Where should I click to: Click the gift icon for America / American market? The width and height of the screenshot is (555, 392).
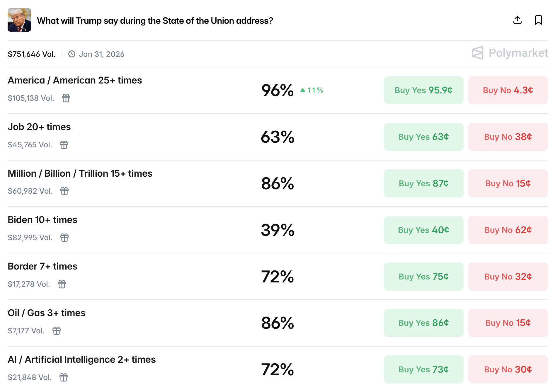click(66, 98)
